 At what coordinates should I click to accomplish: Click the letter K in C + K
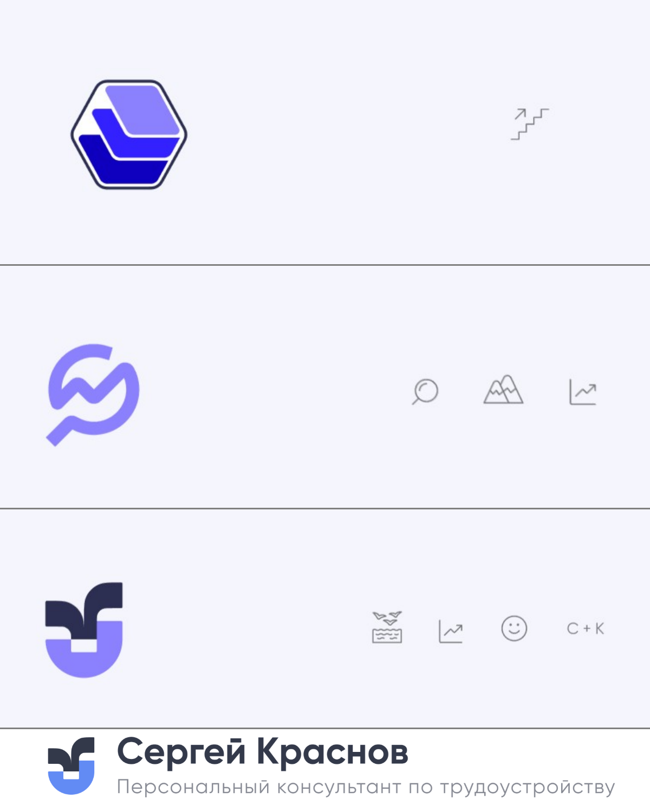click(x=600, y=628)
